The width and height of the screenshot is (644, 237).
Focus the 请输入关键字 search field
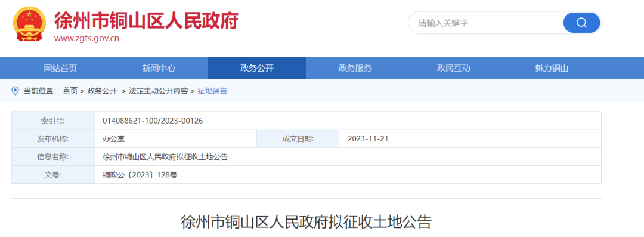(485, 23)
